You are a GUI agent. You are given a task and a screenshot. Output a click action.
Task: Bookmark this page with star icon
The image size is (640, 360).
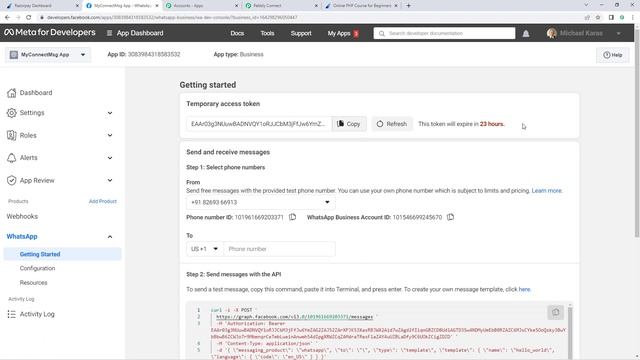[598, 17]
